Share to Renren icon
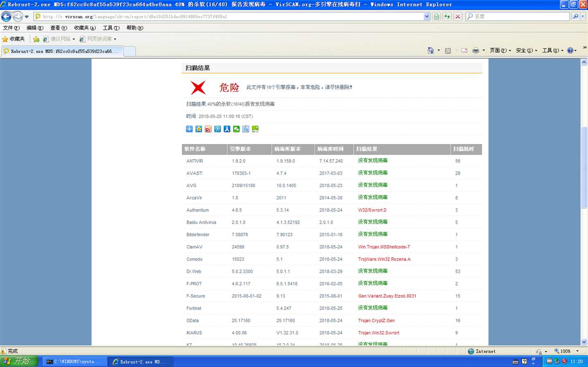The height and width of the screenshot is (367, 588). tap(227, 129)
